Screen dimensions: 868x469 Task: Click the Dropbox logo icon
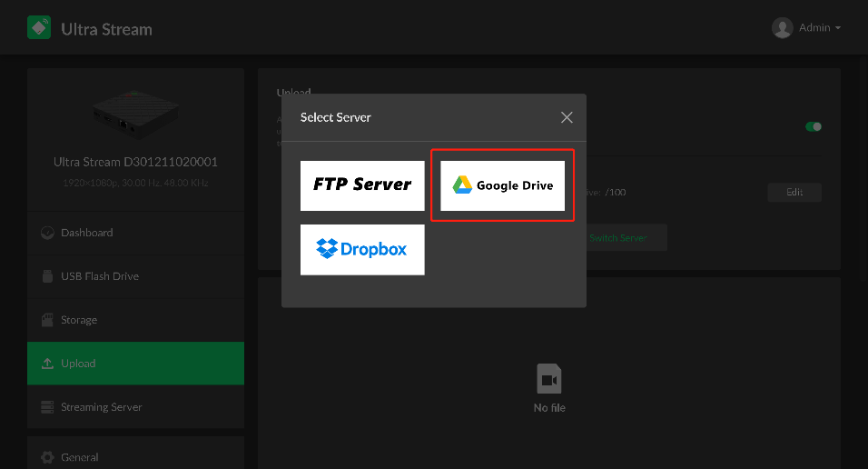327,248
